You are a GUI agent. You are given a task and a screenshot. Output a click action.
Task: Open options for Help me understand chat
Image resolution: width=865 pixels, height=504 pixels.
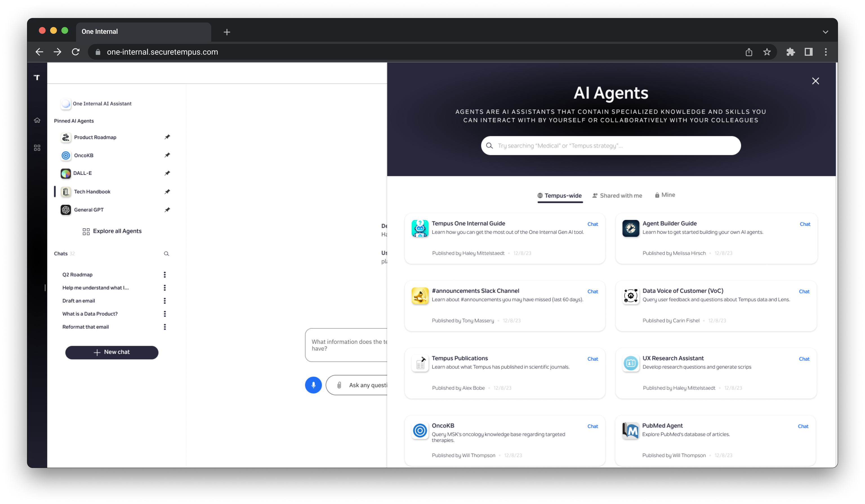[165, 288]
